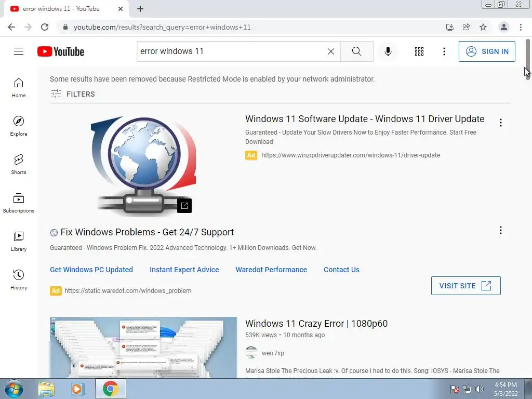The image size is (532, 399).
Task: Click the page vertical scrollbar thumb
Action: click(528, 59)
